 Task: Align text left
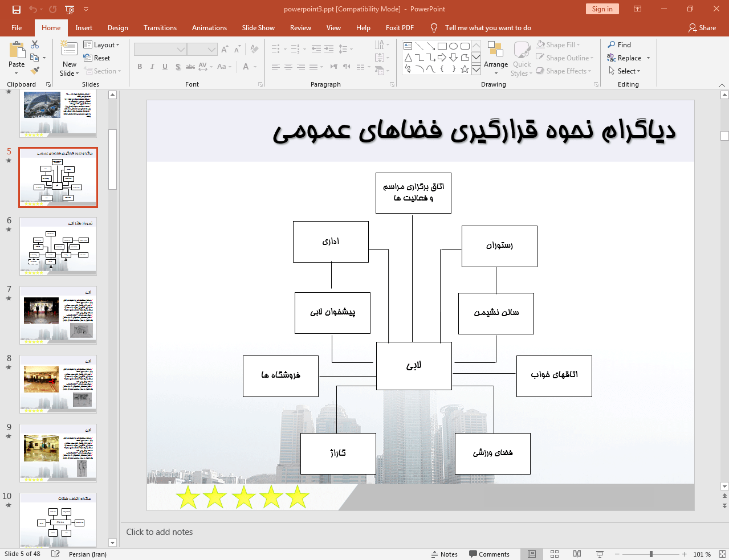click(276, 67)
